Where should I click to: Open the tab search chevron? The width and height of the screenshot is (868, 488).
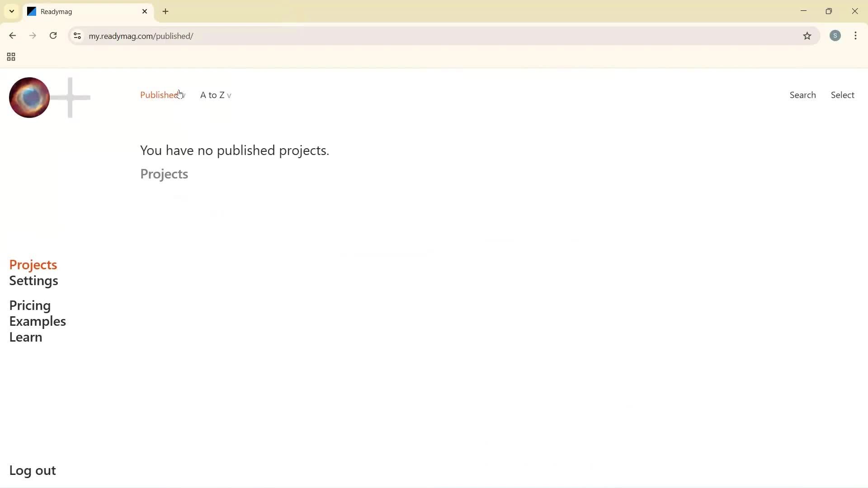coord(11,11)
